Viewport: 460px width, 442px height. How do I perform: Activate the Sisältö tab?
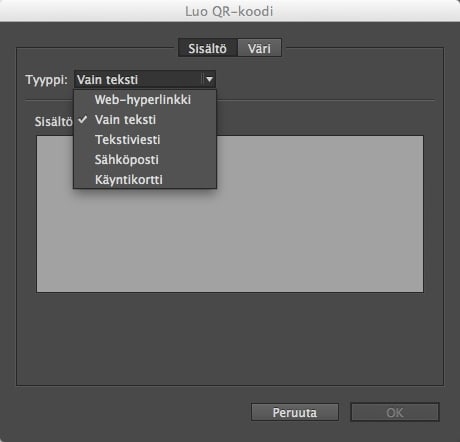point(208,48)
